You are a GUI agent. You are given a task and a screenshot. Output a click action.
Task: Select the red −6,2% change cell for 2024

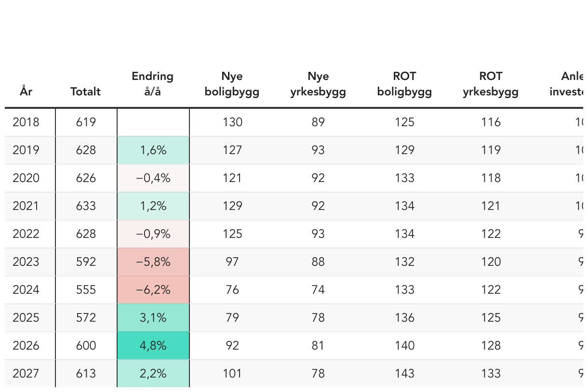(153, 290)
